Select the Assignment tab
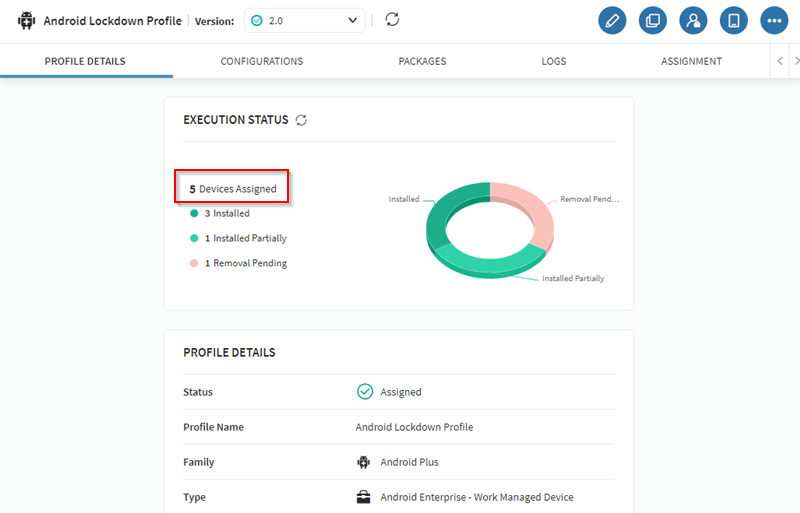 click(691, 61)
